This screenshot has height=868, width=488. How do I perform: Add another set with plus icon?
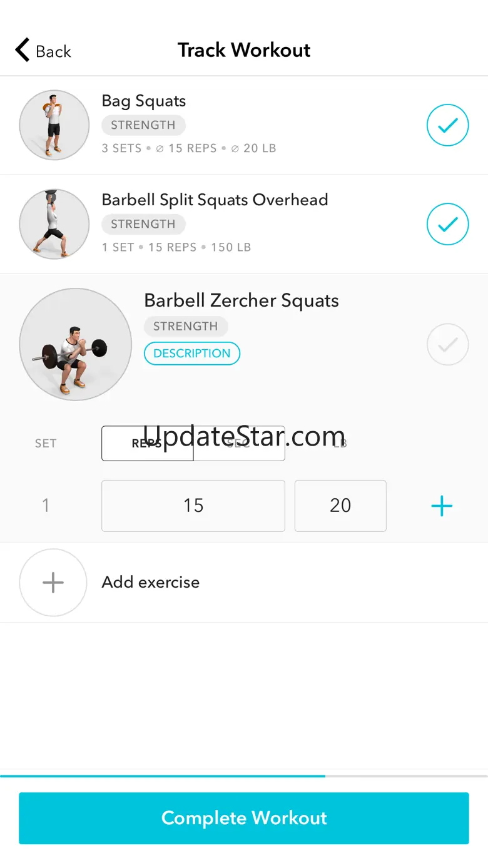pos(442,506)
